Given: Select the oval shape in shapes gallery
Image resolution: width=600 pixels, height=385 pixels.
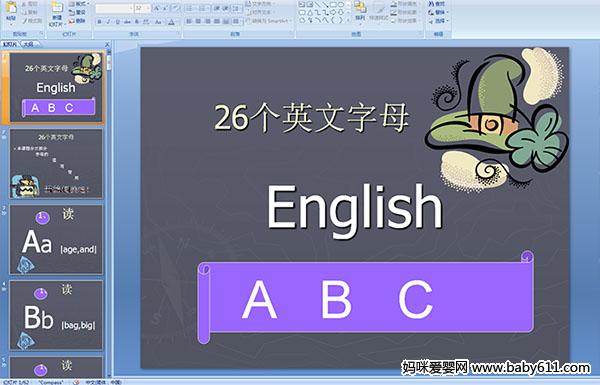Looking at the screenshot, I should pyautogui.click(x=341, y=5).
